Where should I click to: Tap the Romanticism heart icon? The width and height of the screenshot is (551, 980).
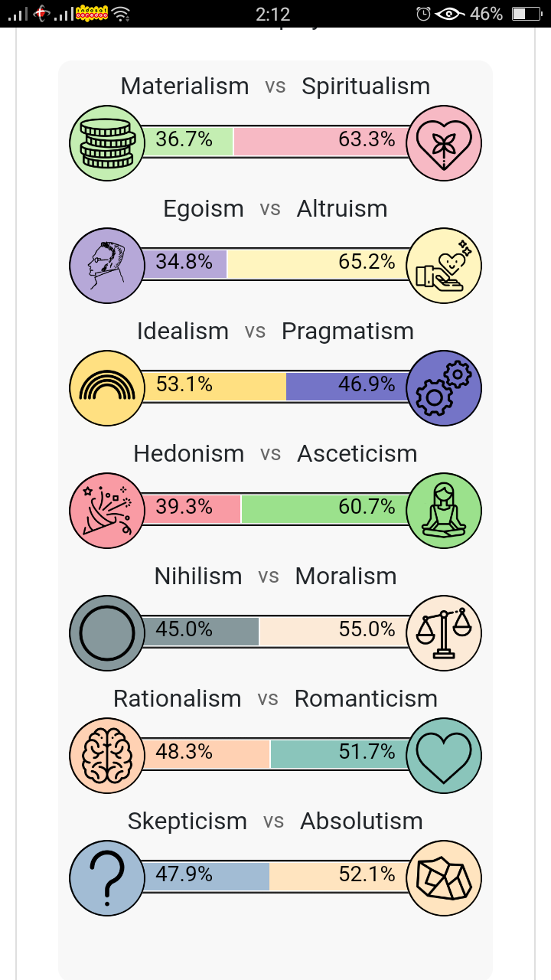click(444, 756)
